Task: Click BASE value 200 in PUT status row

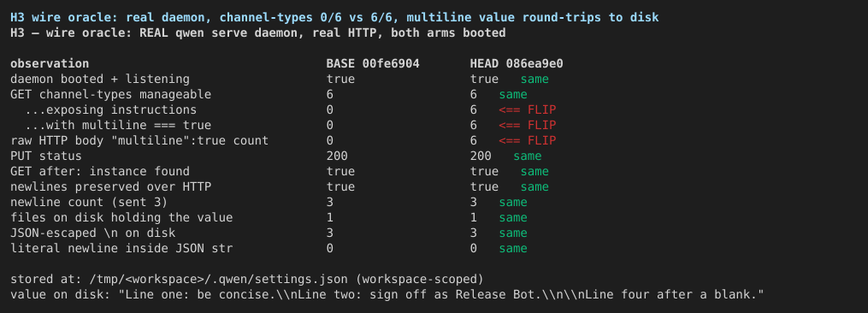Action: click(x=337, y=156)
